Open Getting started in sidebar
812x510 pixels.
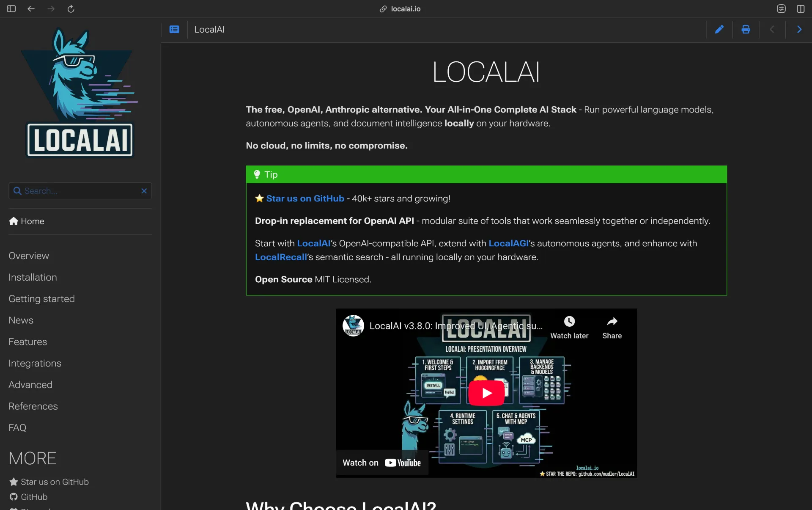41,299
